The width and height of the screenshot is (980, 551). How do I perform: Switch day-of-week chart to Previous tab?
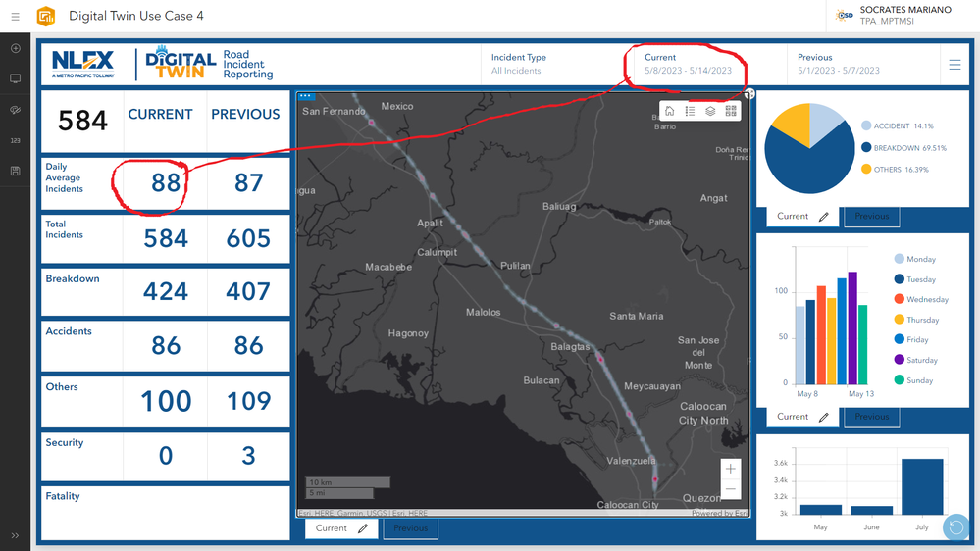pos(872,417)
